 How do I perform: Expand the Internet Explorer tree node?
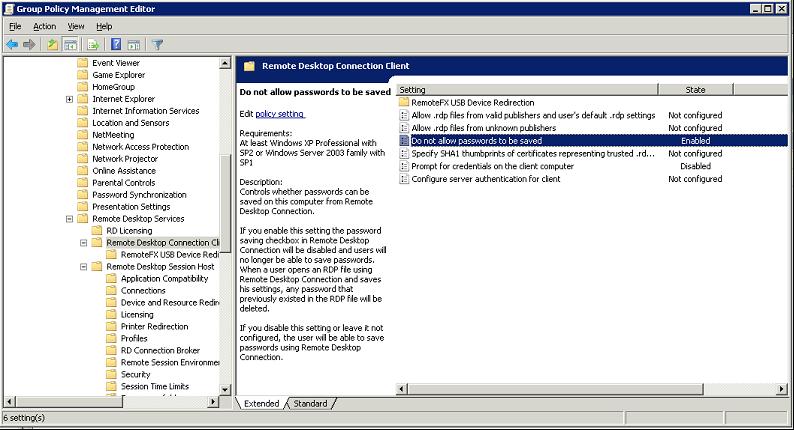(69, 99)
